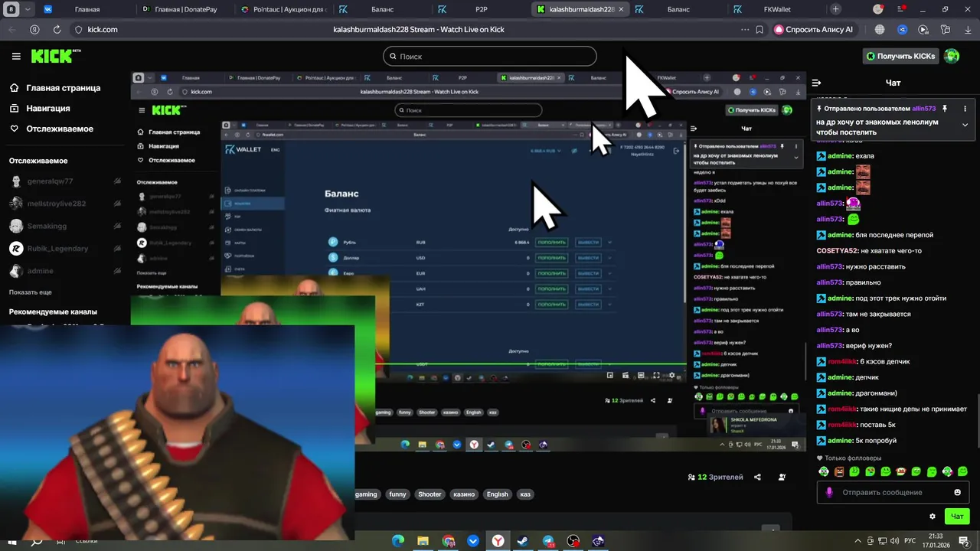Viewport: 980px width, 551px height.
Task: Open the admine channel in the sidebar
Action: click(x=40, y=271)
